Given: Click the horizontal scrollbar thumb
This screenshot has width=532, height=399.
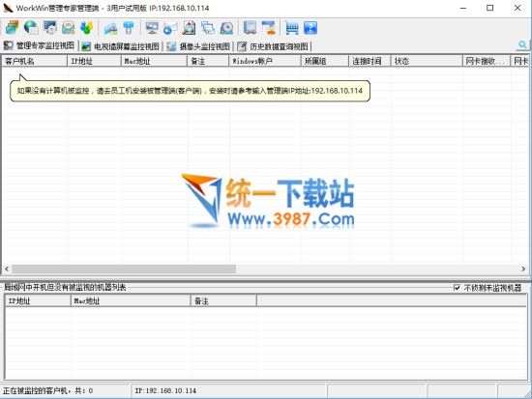Looking at the screenshot, I should pyautogui.click(x=124, y=270).
